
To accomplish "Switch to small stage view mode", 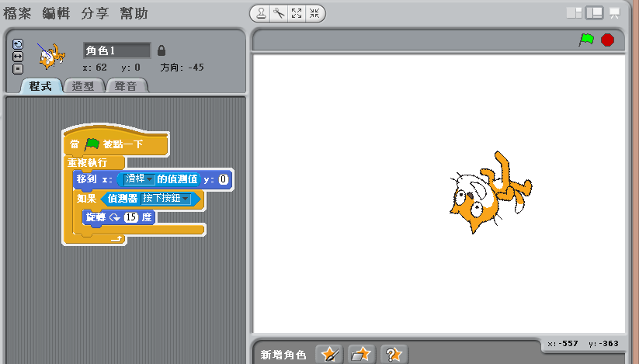I will 575,13.
